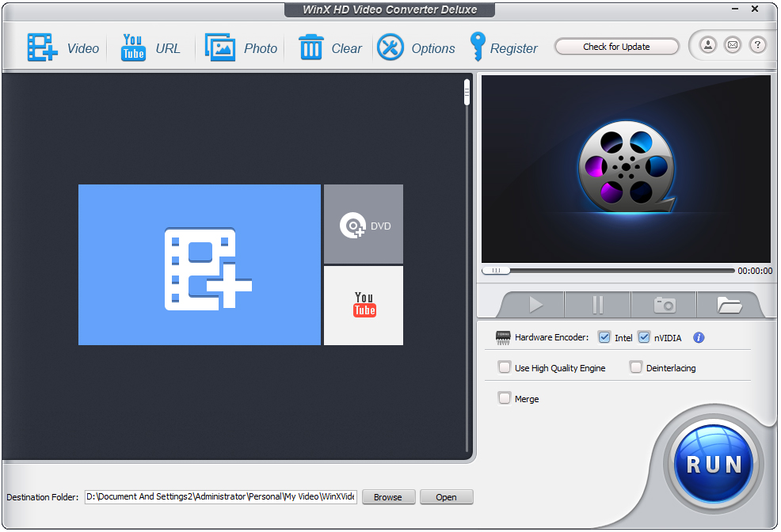
Task: Click the folder icon under the preview
Action: point(730,304)
